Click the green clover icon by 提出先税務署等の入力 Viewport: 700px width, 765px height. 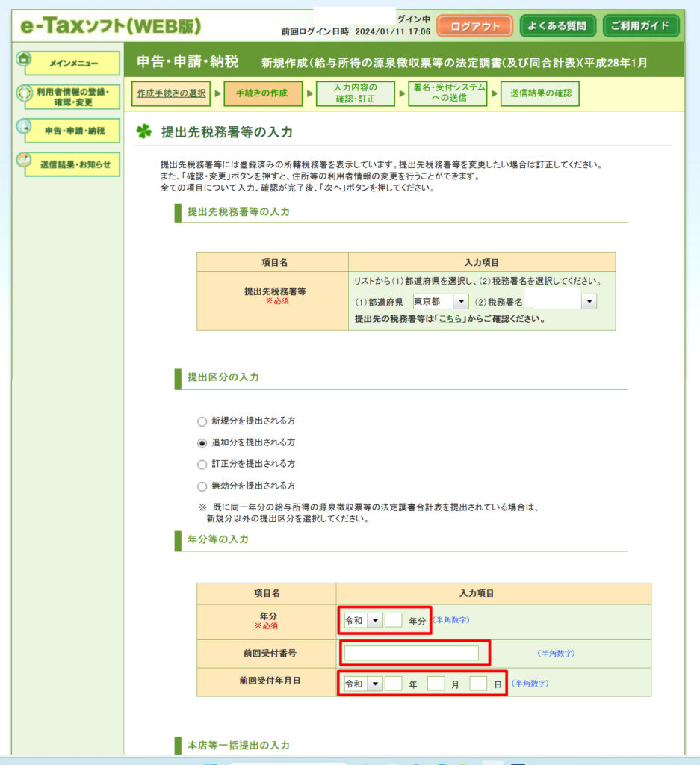(x=143, y=132)
